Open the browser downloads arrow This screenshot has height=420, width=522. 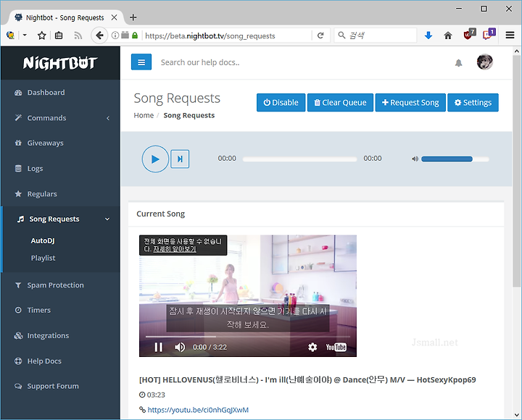tap(428, 35)
